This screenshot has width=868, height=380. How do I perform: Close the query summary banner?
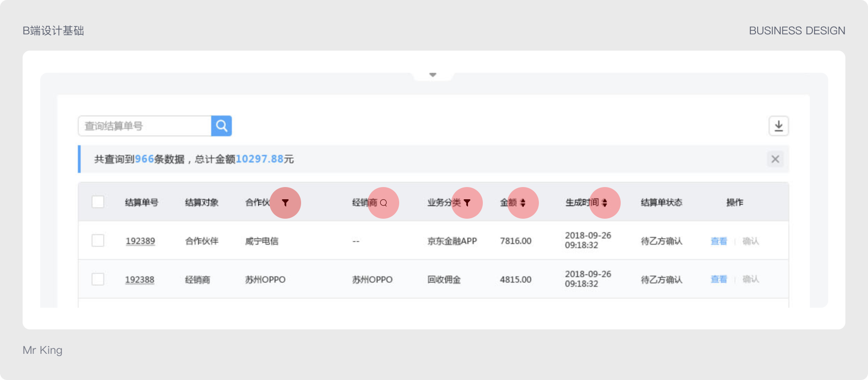(775, 159)
